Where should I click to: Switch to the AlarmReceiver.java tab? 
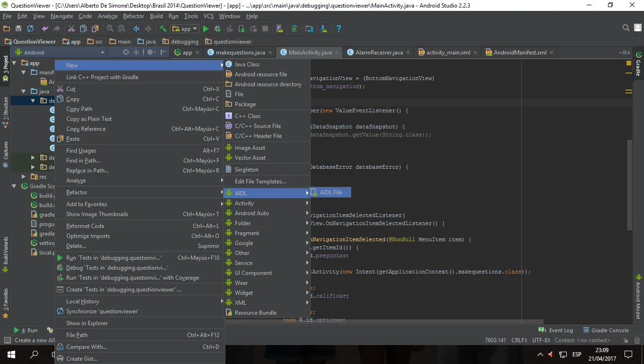point(379,53)
